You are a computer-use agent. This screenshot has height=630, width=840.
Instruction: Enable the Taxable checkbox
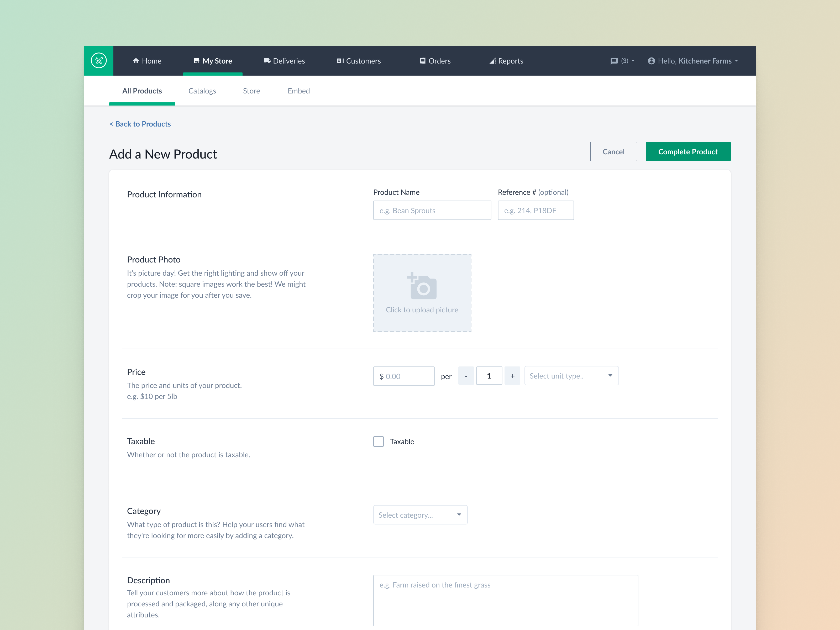tap(378, 441)
